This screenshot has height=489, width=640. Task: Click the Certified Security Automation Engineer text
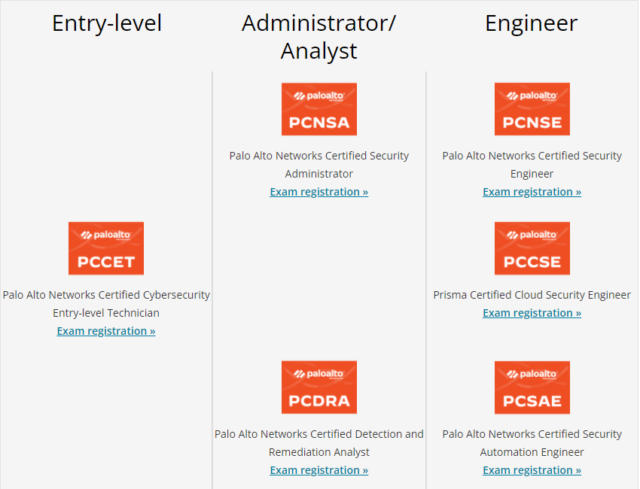pos(532,443)
